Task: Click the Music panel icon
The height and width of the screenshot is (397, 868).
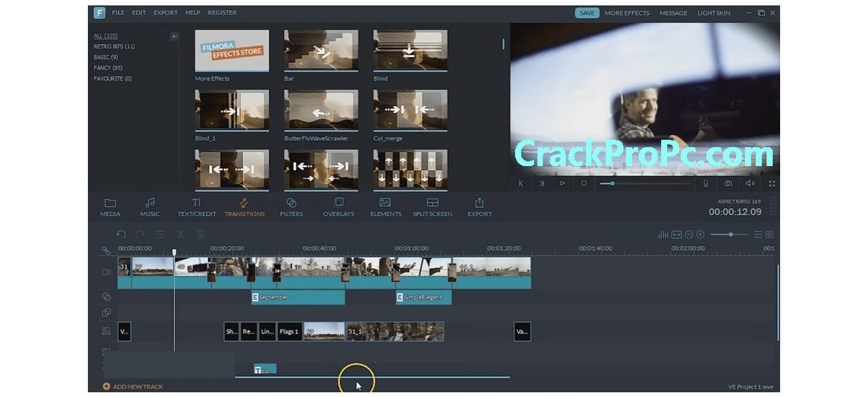Action: [x=149, y=207]
